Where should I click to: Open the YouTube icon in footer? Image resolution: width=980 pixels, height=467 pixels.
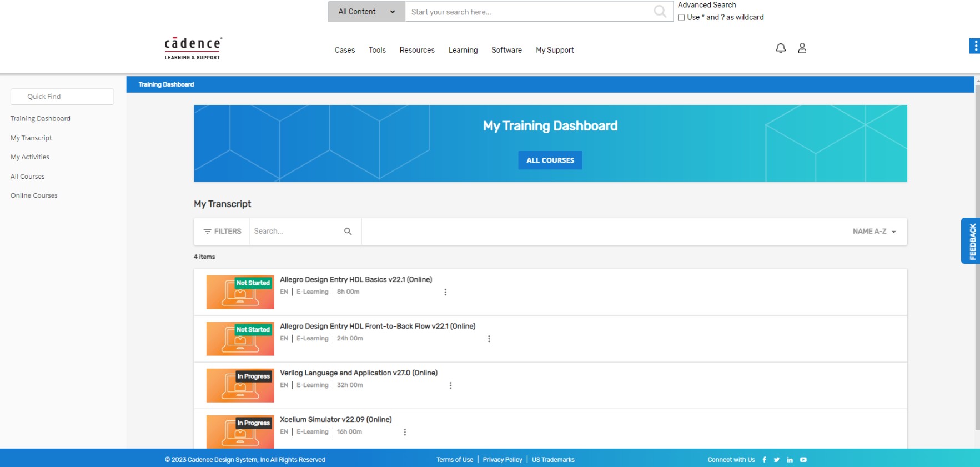point(803,460)
